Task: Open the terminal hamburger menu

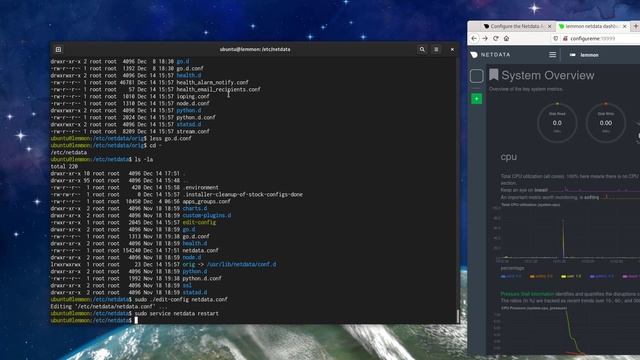Action: [x=436, y=49]
